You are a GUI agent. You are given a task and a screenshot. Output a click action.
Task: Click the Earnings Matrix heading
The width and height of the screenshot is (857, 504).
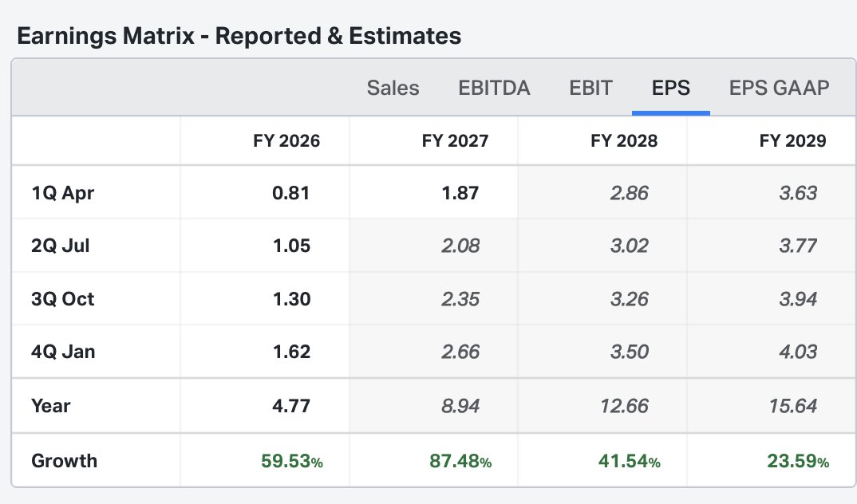click(239, 36)
